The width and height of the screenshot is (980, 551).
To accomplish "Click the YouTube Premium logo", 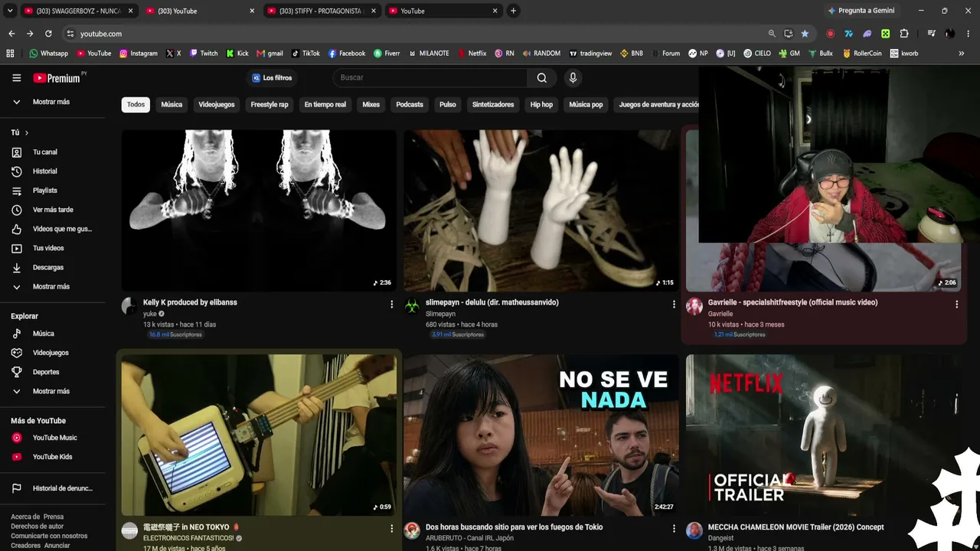I will (x=57, y=78).
